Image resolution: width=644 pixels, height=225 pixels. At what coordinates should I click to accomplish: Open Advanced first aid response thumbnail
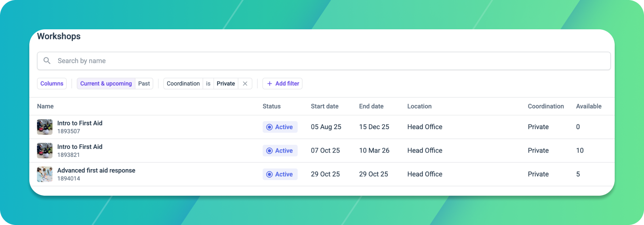(45, 174)
